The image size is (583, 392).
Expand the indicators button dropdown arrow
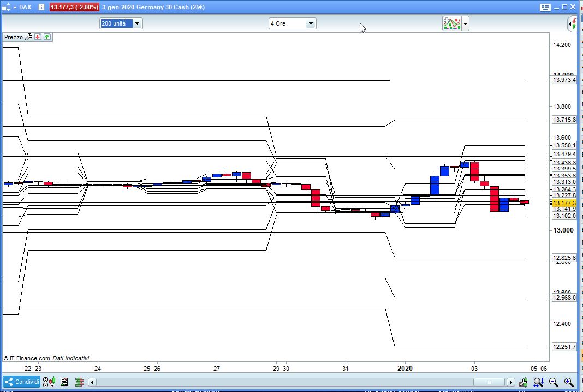[x=465, y=24]
